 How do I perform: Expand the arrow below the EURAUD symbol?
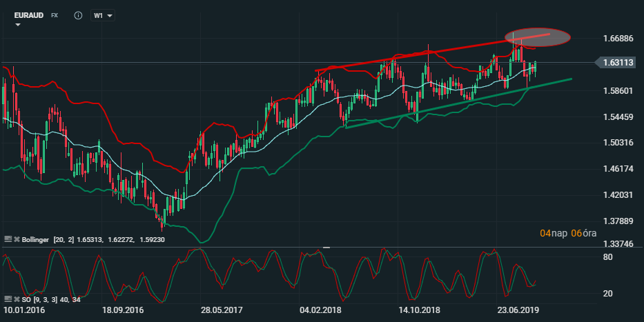[18, 25]
